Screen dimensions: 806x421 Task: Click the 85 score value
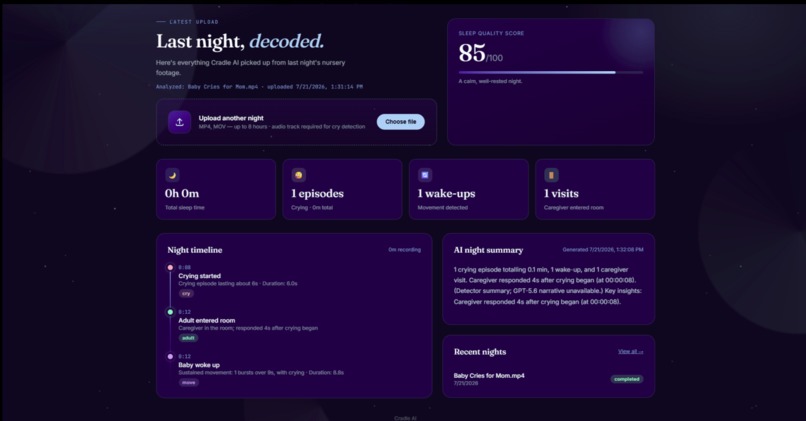(472, 53)
